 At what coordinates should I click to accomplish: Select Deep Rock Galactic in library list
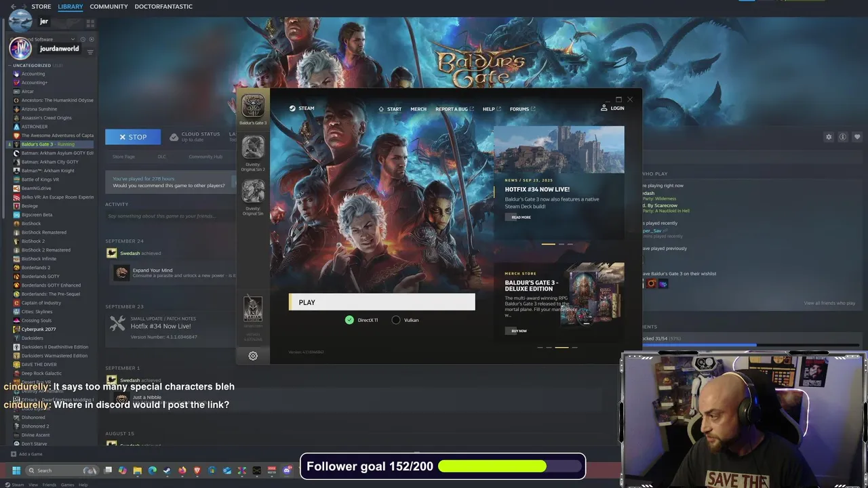[x=41, y=373]
